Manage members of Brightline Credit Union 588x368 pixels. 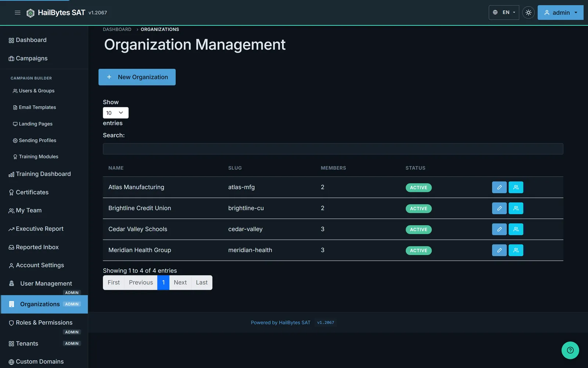(516, 208)
